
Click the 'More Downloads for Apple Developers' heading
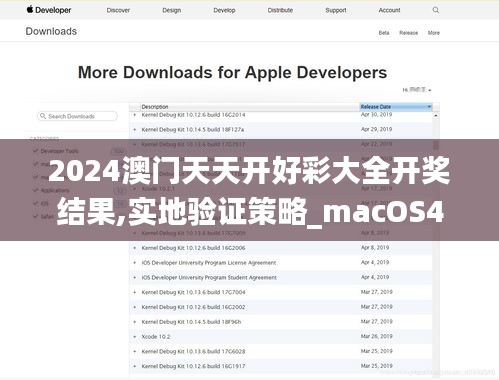coord(232,72)
